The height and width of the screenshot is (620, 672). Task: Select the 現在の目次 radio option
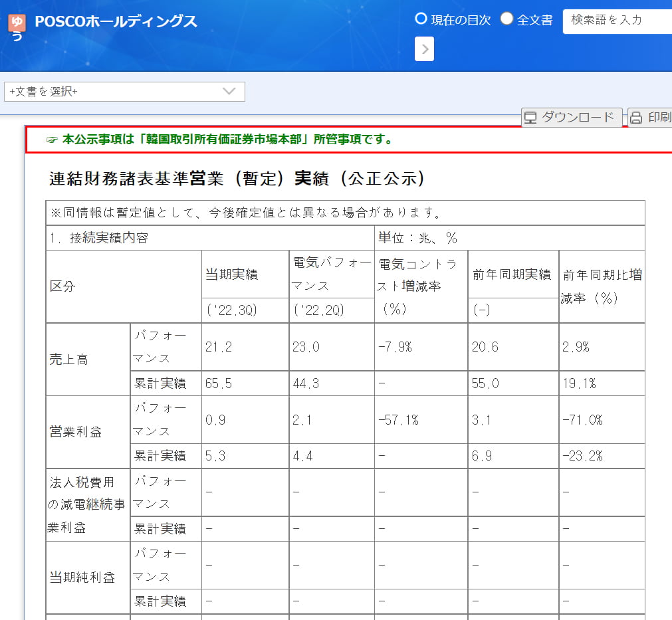click(x=421, y=19)
